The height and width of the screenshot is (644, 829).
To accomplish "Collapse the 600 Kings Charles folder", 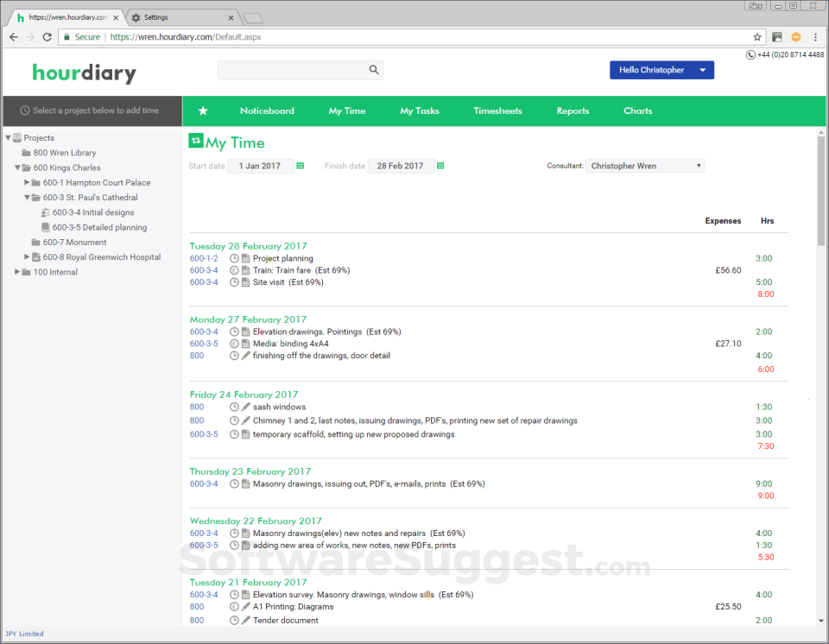I will pyautogui.click(x=17, y=167).
